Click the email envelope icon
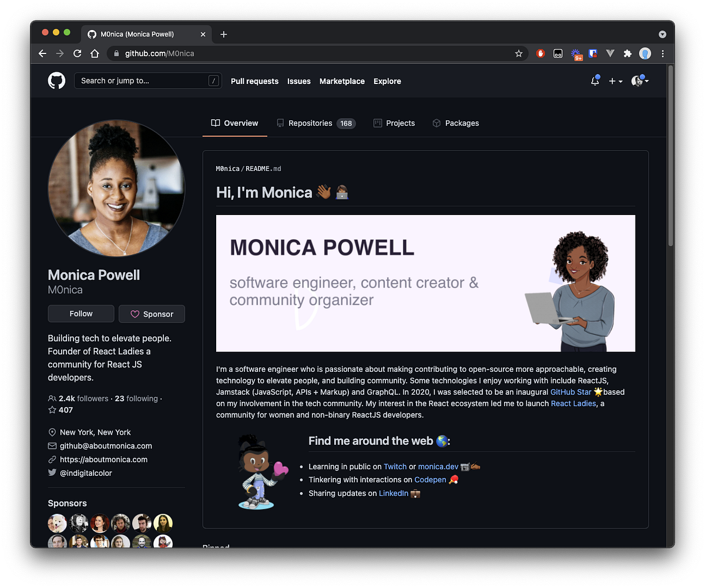 coord(52,446)
